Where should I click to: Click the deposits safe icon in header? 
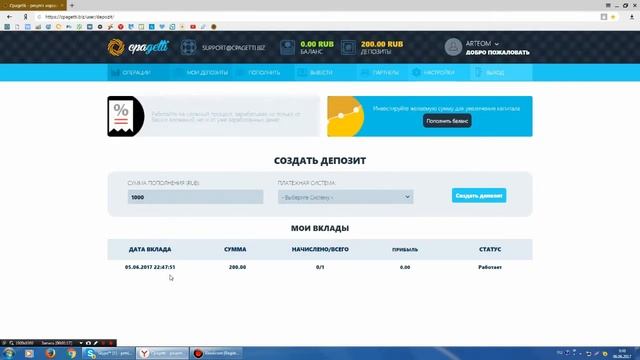(x=348, y=47)
